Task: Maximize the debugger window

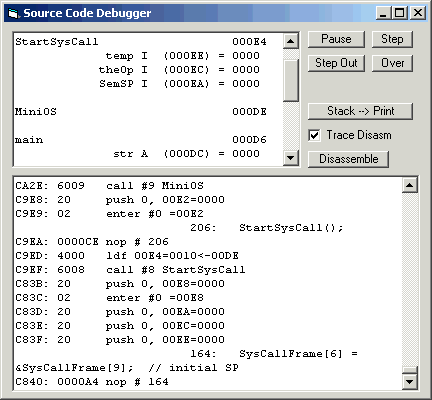Action: [x=400, y=13]
